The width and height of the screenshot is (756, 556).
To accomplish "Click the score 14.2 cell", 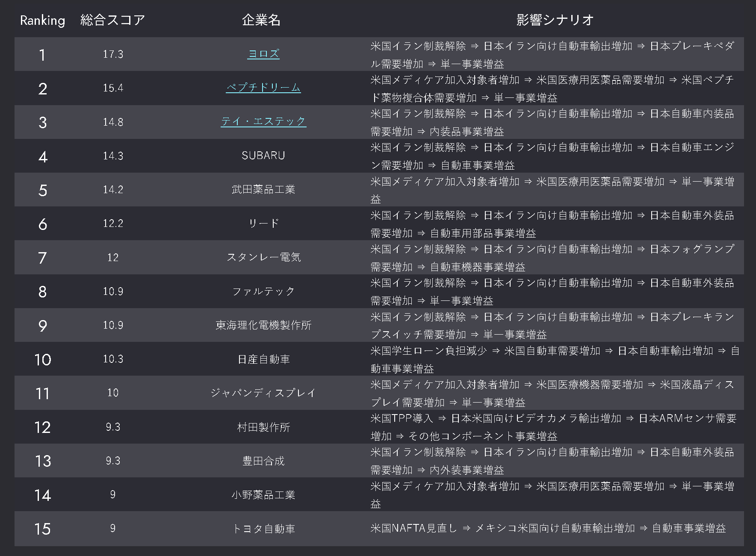I will coord(113,189).
